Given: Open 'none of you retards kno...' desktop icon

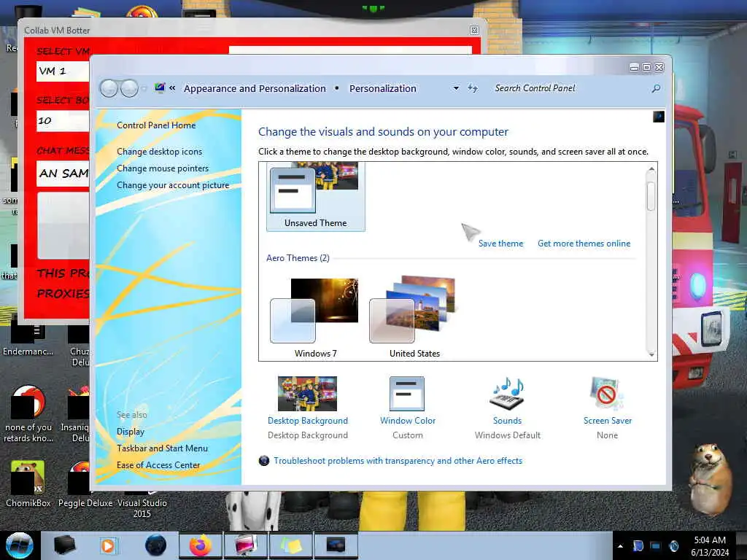Looking at the screenshot, I should tap(28, 414).
